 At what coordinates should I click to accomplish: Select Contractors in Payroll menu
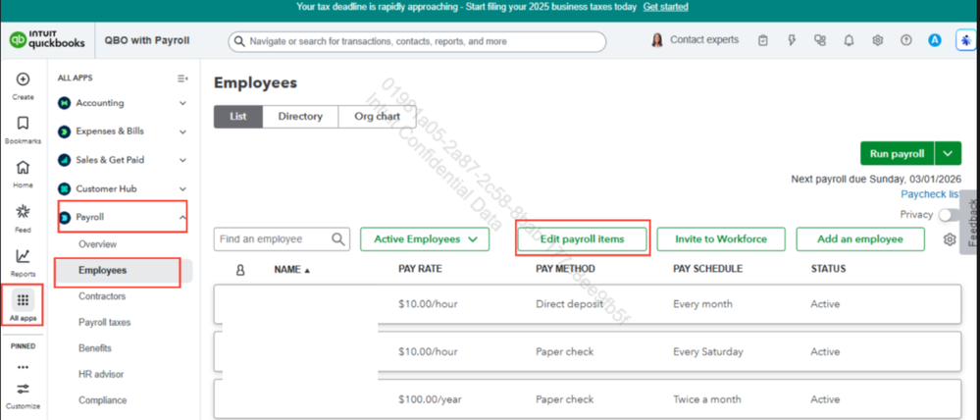coord(102,296)
